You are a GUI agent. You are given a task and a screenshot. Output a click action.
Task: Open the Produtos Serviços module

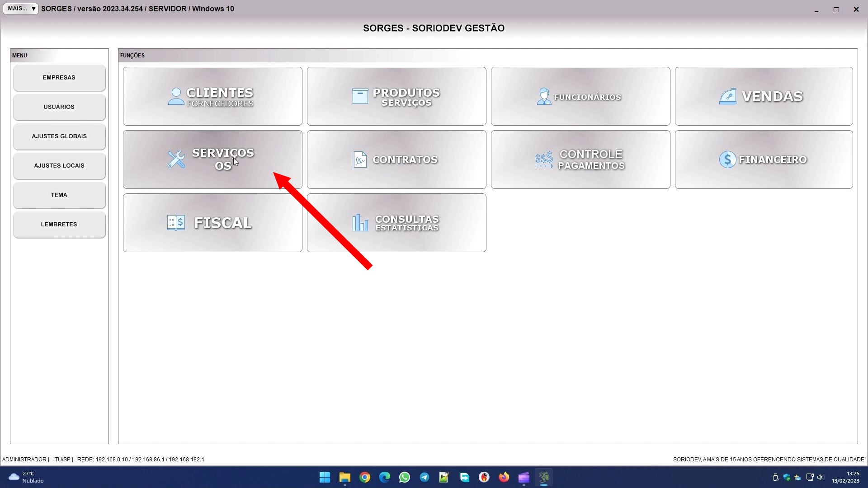(396, 96)
